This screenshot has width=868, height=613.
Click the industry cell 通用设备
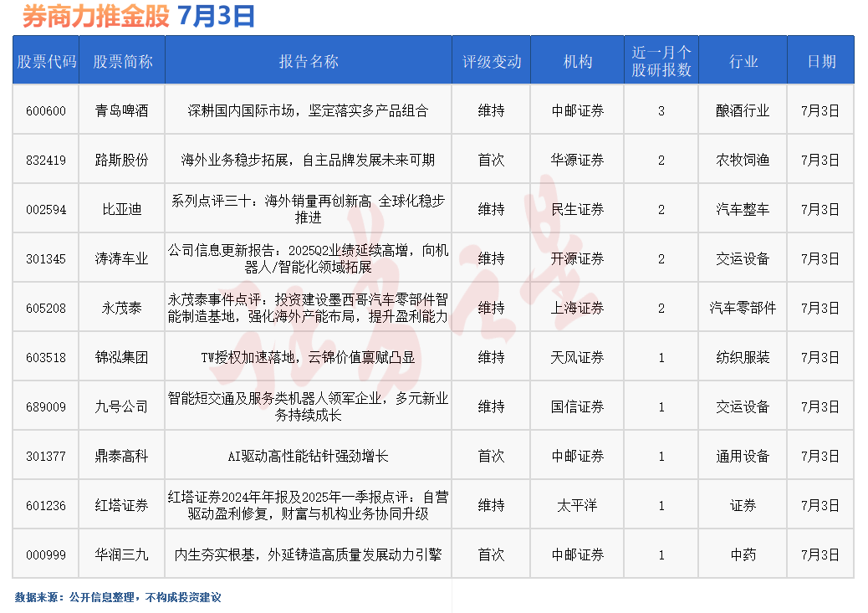click(x=743, y=457)
